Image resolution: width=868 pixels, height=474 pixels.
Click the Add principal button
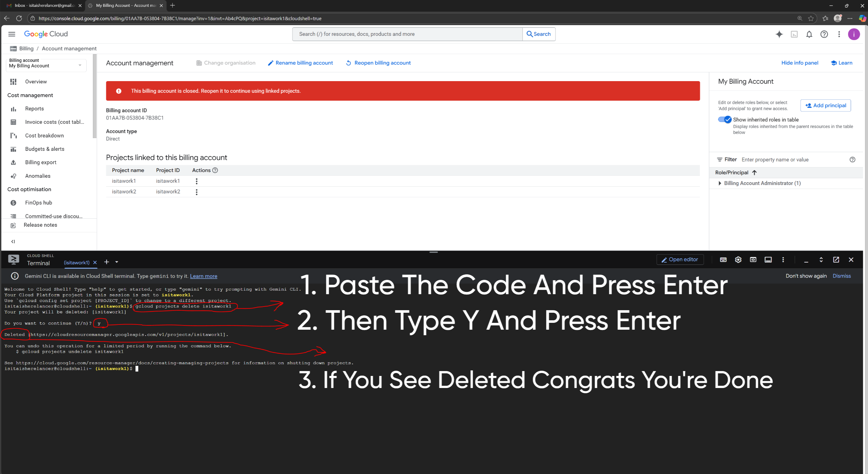pos(826,106)
